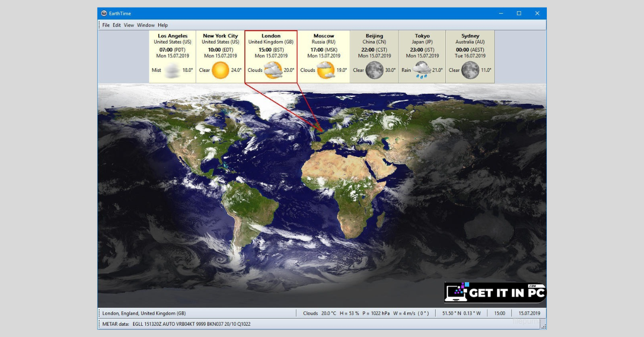Click the EarthTime app icon in title bar
Screen dimensions: 644x337
pyautogui.click(x=104, y=13)
